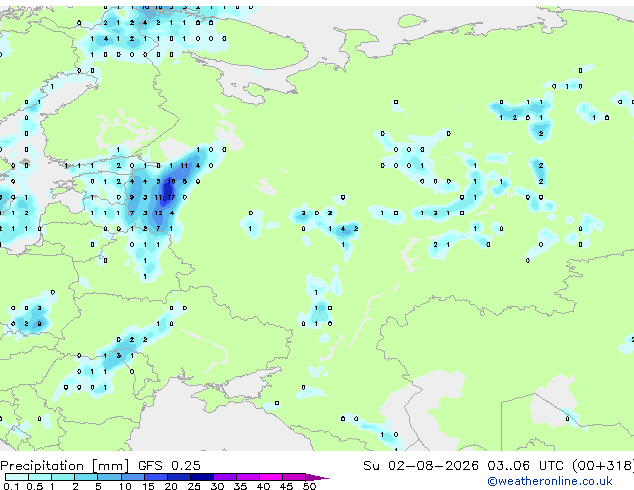This screenshot has height=490, width=634.
Task: Click the 35–40 mm legend color box
Action: point(247,477)
